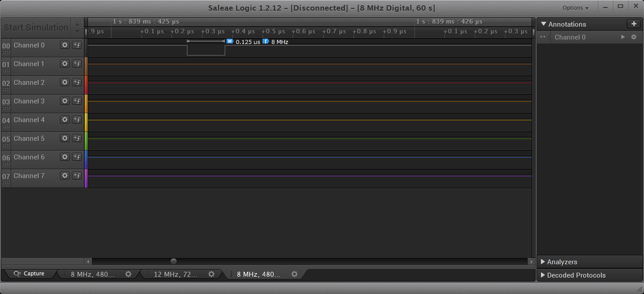
Task: Click the Channel 7 purple color strip
Action: [86, 178]
